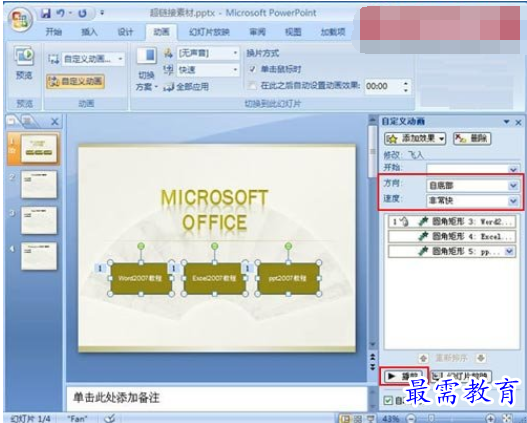Switch to Slide Sorter view icon
Viewport: 527px width, 423px height.
(358, 419)
